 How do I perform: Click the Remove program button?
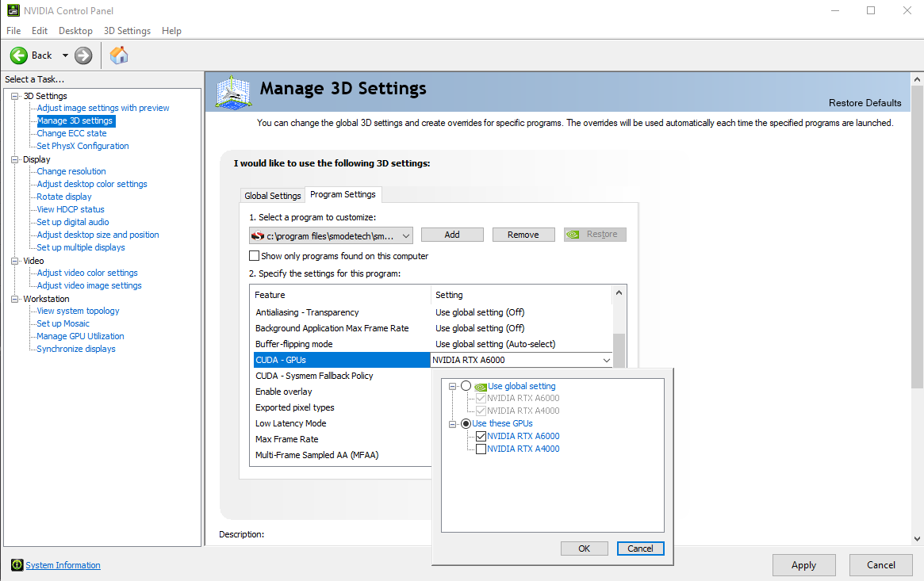click(x=523, y=235)
